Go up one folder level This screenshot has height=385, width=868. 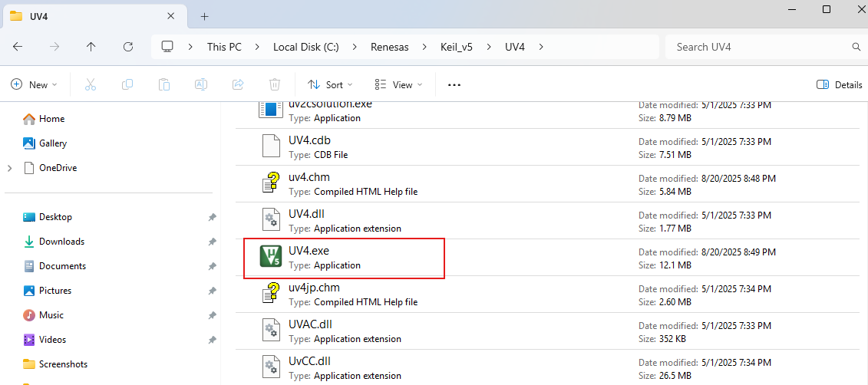click(91, 47)
